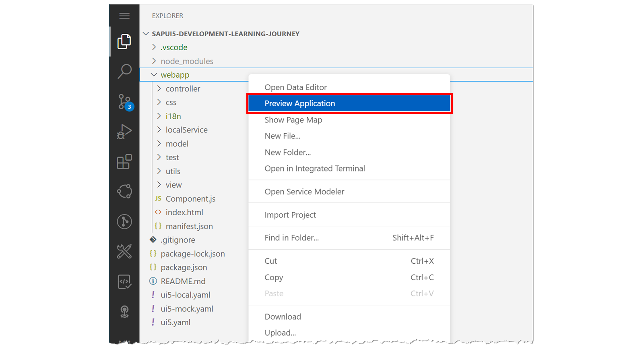
Task: Expand the css folder chevron
Action: pos(159,102)
